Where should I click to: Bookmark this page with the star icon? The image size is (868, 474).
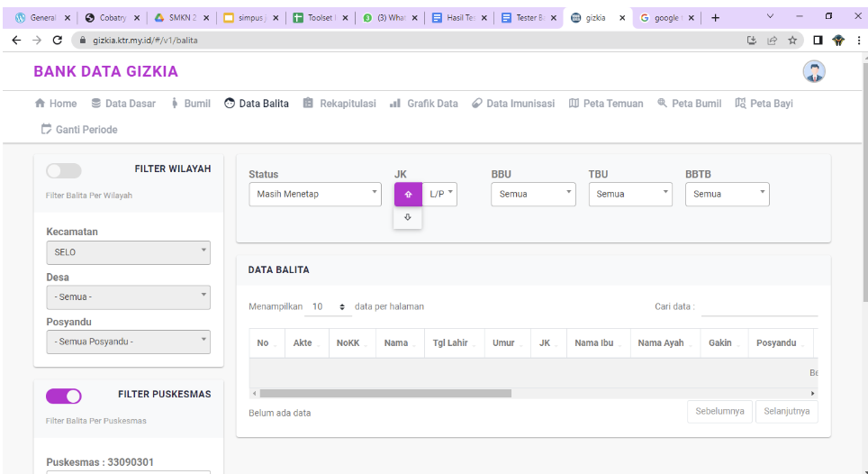click(792, 40)
